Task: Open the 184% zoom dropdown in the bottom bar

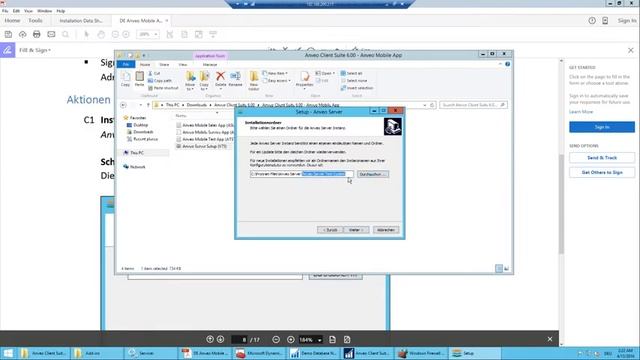Action: click(320, 340)
